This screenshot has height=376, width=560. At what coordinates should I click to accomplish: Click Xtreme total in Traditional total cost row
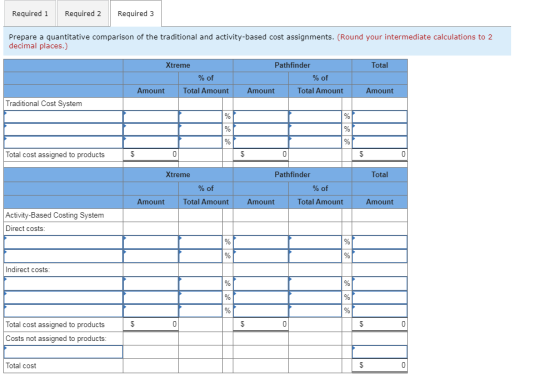(x=151, y=154)
